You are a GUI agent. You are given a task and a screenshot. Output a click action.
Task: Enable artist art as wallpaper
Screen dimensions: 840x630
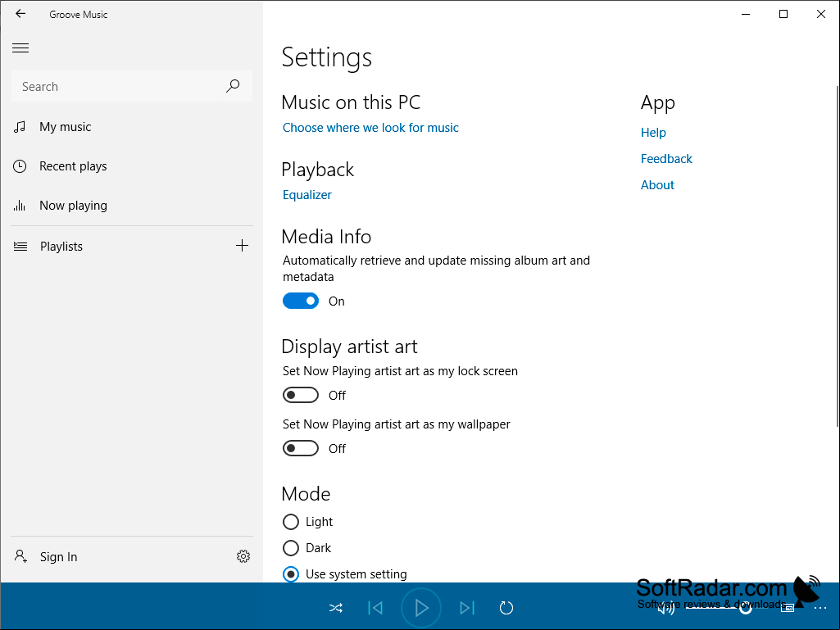301,448
